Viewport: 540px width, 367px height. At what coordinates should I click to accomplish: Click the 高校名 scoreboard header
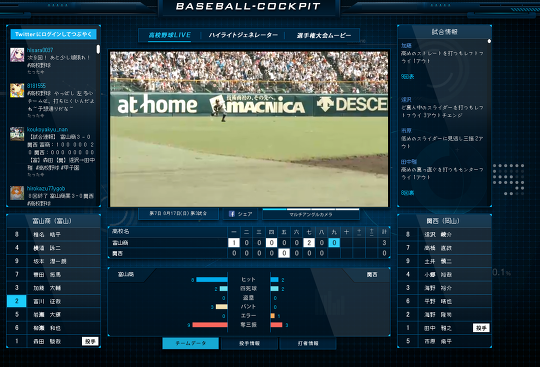[x=121, y=232]
